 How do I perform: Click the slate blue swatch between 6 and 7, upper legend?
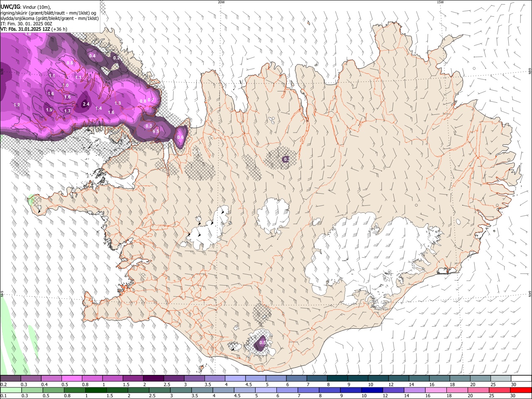pyautogui.click(x=296, y=378)
